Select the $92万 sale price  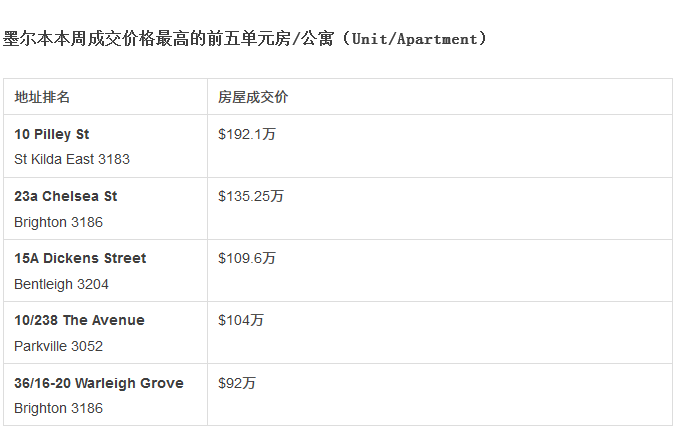237,383
